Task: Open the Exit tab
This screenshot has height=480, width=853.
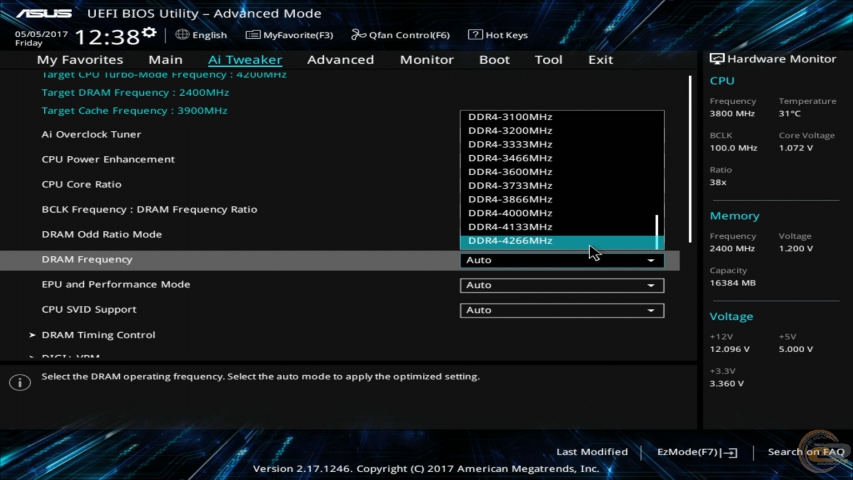Action: point(601,59)
